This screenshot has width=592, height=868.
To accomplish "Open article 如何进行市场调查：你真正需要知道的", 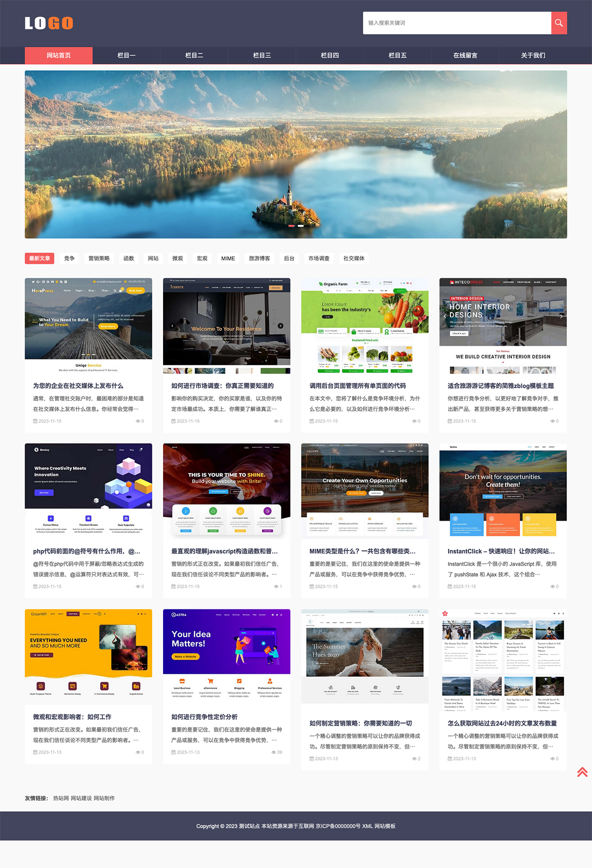I will point(222,386).
